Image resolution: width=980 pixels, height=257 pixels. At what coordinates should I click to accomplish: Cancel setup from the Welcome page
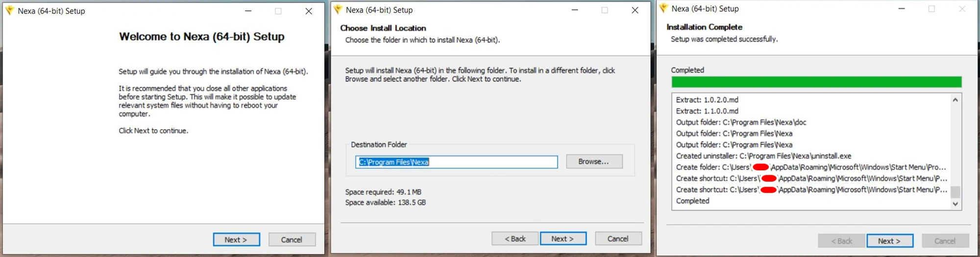[292, 239]
